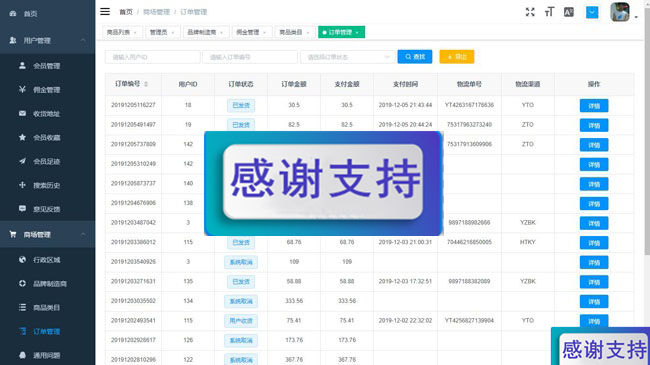
Task: Click the 支付时间 column header
Action: coord(405,84)
